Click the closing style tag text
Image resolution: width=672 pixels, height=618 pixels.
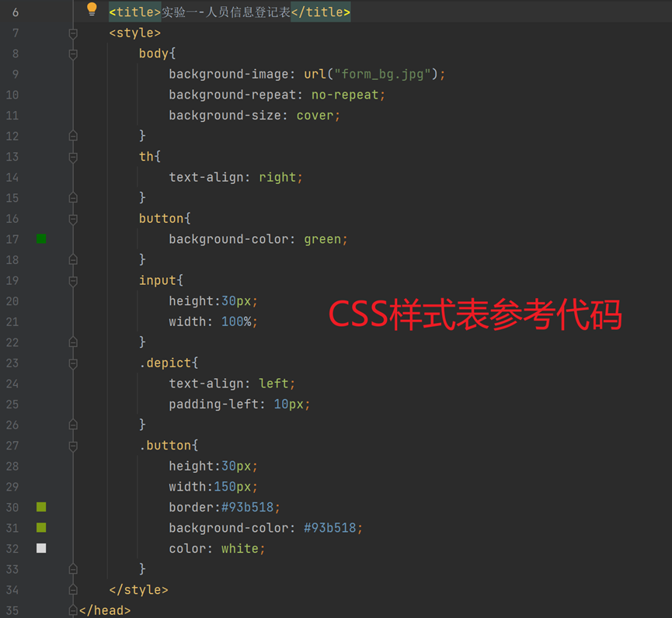click(138, 590)
